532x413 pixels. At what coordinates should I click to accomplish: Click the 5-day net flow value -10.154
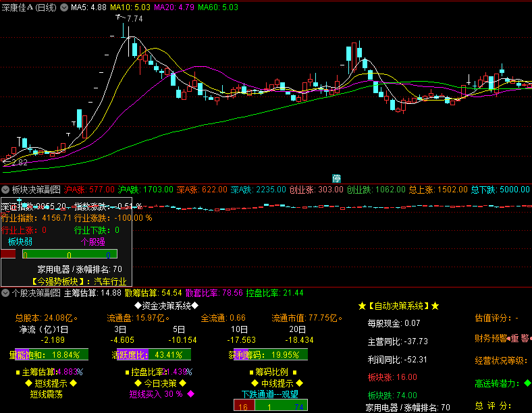click(x=182, y=340)
